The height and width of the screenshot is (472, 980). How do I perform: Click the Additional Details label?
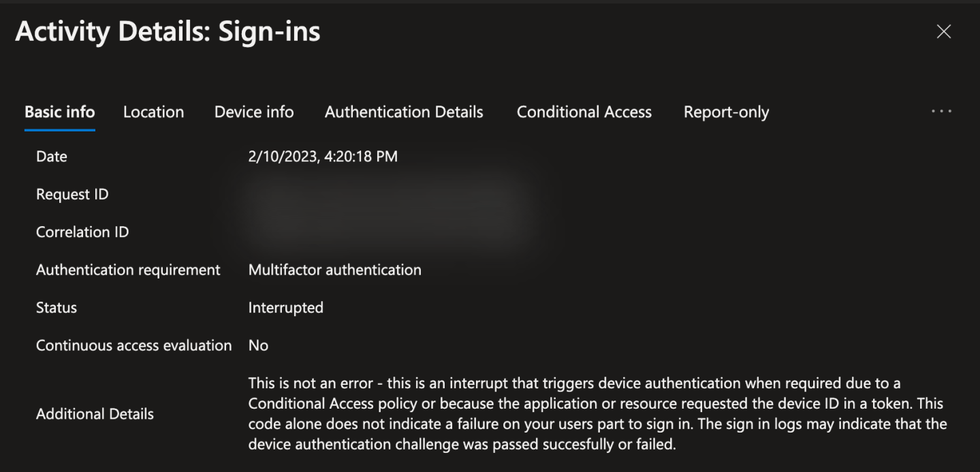(x=95, y=413)
